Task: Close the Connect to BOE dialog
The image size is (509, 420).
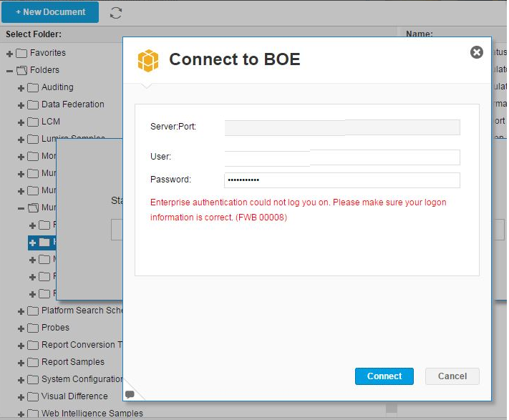Action: pyautogui.click(x=476, y=52)
